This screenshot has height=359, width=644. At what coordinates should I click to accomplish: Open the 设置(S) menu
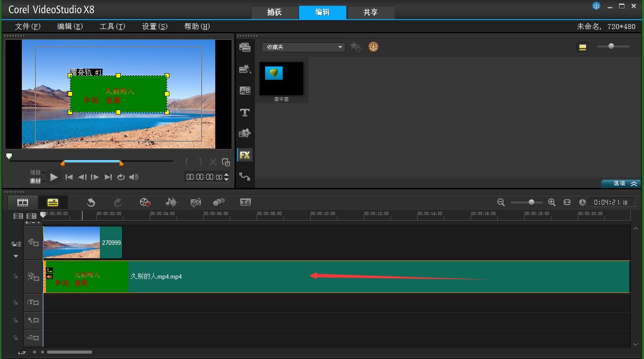pyautogui.click(x=155, y=26)
